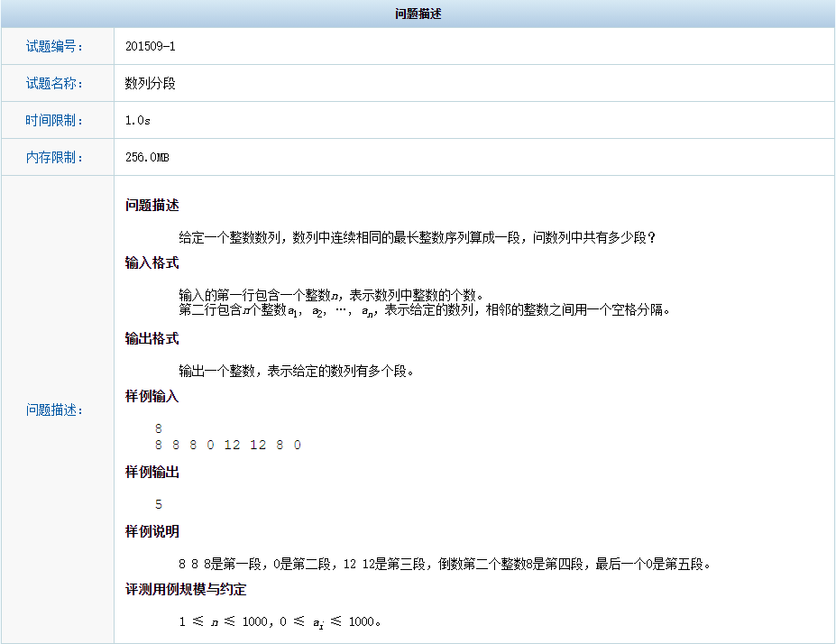Open the problem 数列分段
836x644 pixels.
click(x=148, y=83)
